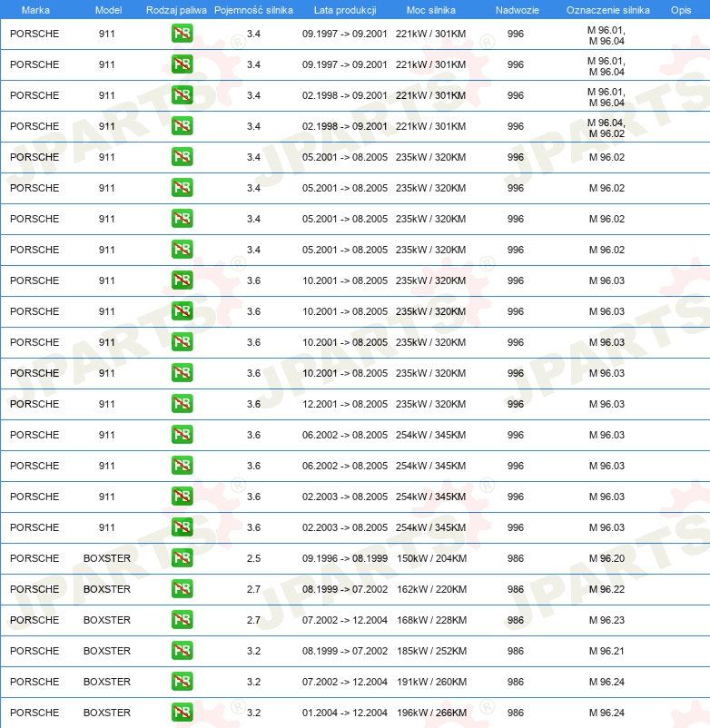Click the fuel icon for Boxster 191kW / 260KM
This screenshot has height=728, width=710.
tap(182, 681)
